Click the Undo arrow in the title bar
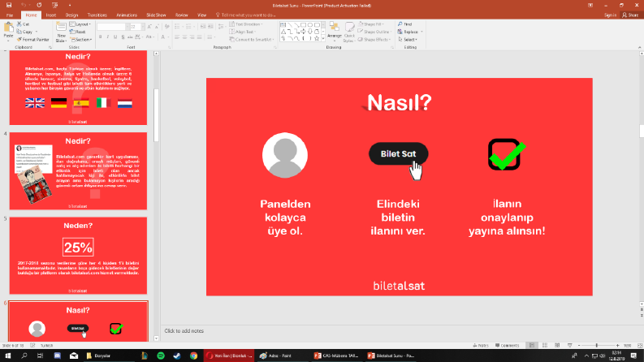The width and height of the screenshot is (644, 362). pos(24,6)
